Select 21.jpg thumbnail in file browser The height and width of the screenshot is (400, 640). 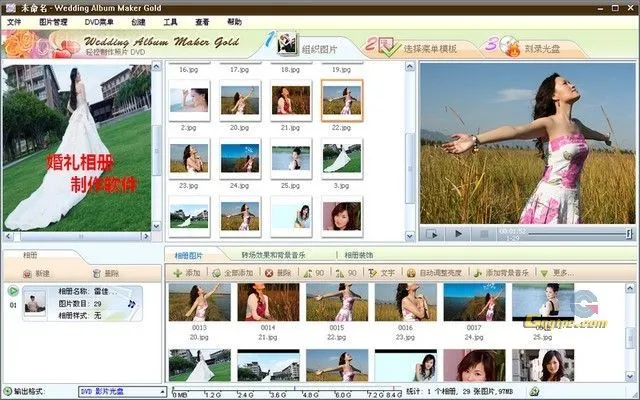[291, 101]
